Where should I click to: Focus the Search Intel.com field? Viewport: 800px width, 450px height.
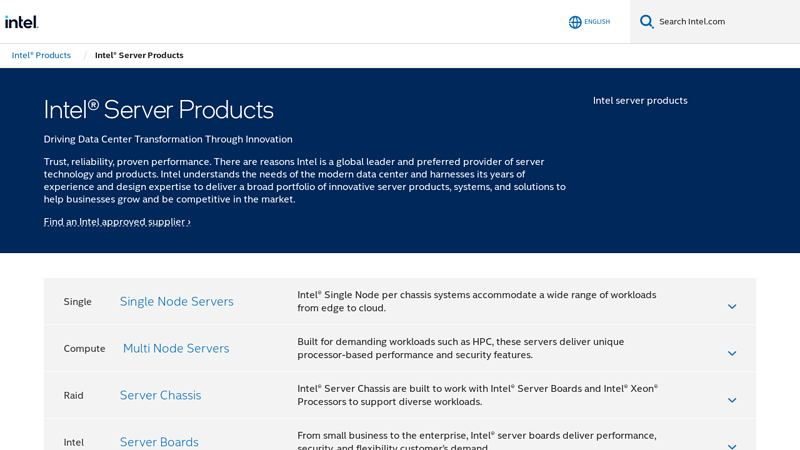(x=715, y=21)
